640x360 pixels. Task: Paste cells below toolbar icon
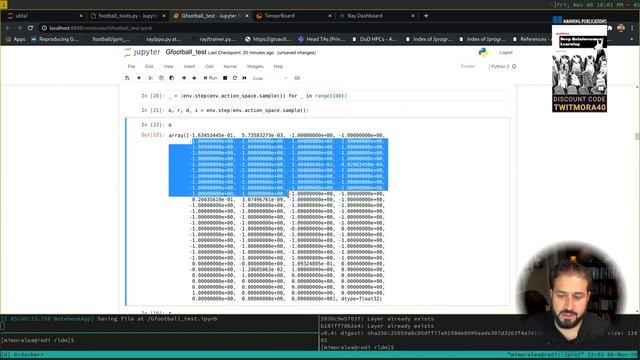pos(171,78)
